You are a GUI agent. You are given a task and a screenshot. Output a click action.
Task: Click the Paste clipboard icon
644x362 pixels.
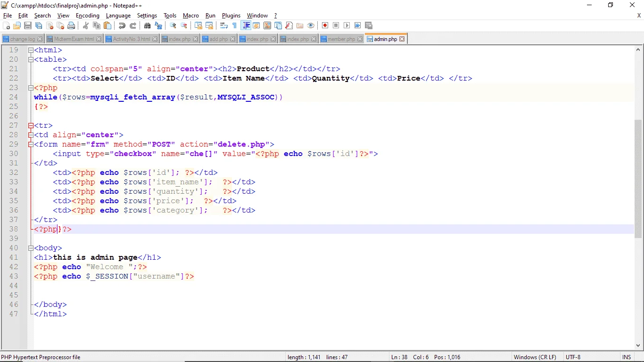107,25
